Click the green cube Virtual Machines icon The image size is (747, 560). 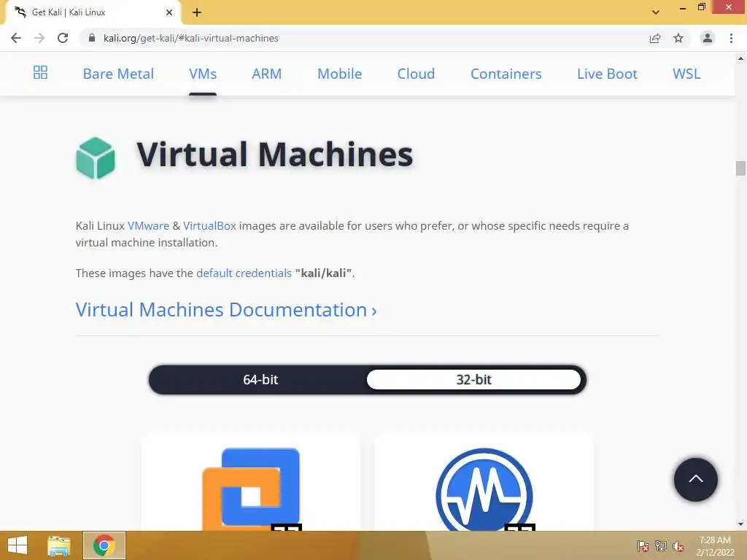coord(96,157)
